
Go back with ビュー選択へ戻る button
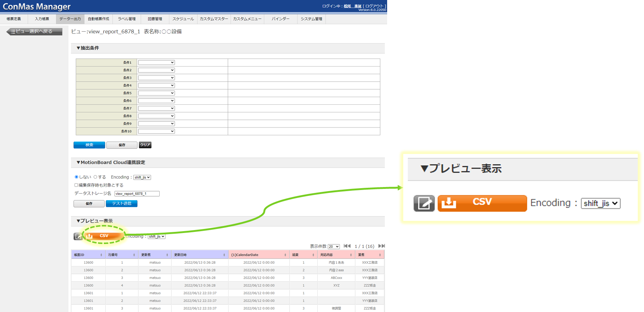pyautogui.click(x=34, y=32)
